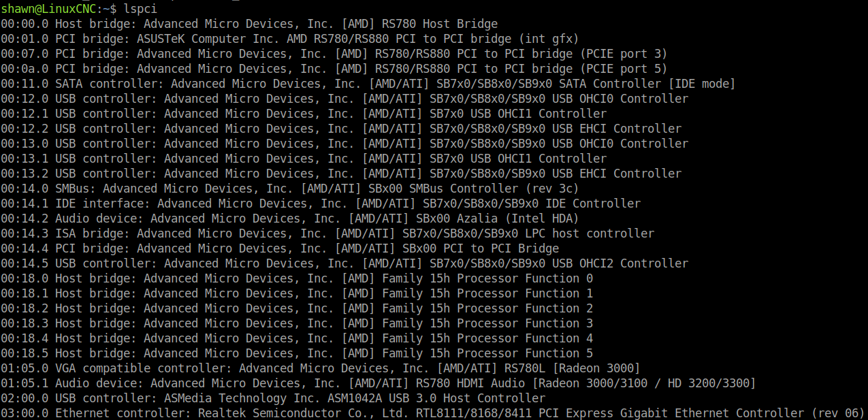Select the VGA controller Radeon 3000 line

321,368
